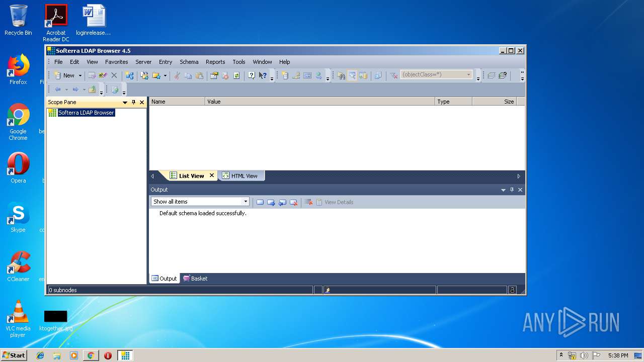Click the export entries icon in navigation toolbar
Viewport: 644px width, 362px height.
pos(115,89)
